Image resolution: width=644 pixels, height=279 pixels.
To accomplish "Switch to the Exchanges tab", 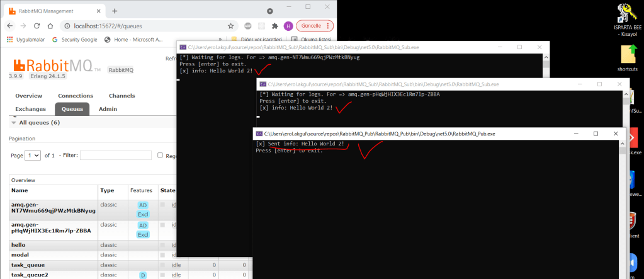I will 31,109.
